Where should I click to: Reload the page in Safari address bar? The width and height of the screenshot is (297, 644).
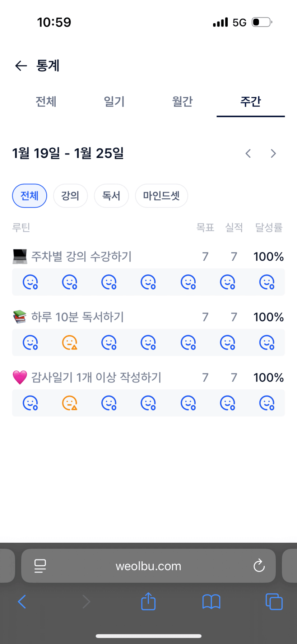click(x=259, y=566)
